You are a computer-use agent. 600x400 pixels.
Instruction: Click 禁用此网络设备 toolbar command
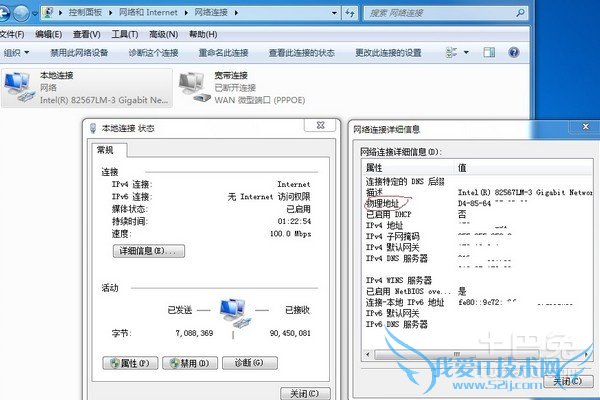79,52
